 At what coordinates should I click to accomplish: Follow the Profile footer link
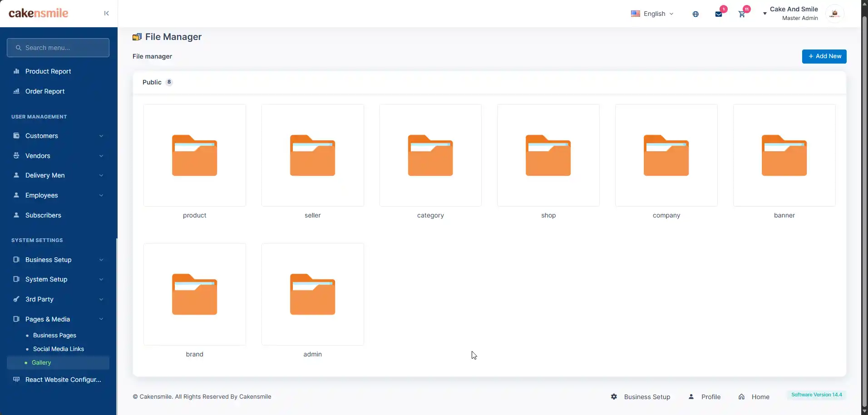pos(711,397)
